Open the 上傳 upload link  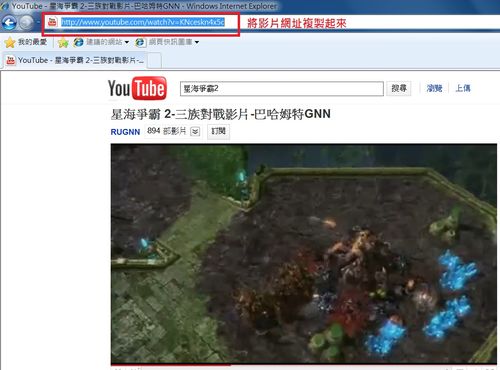click(x=463, y=88)
